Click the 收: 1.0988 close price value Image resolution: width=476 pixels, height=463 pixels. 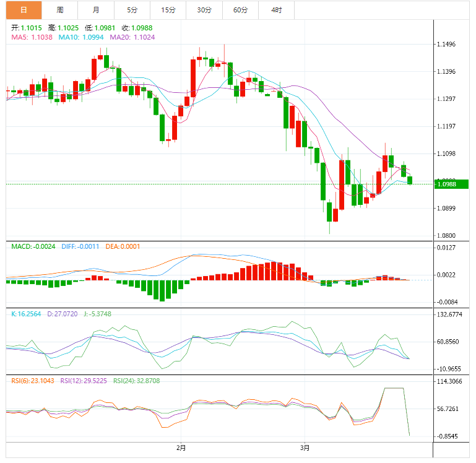137,28
